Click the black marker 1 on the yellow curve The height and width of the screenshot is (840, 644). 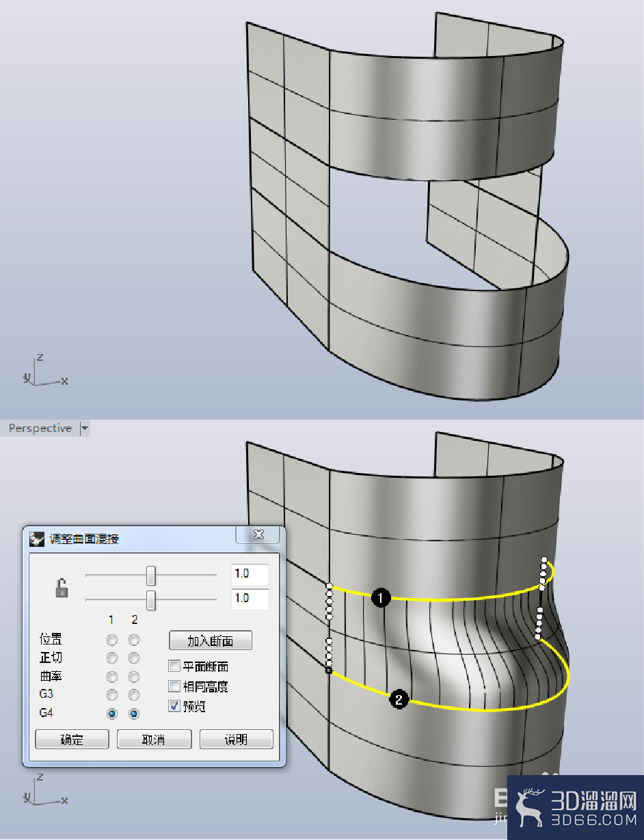381,598
